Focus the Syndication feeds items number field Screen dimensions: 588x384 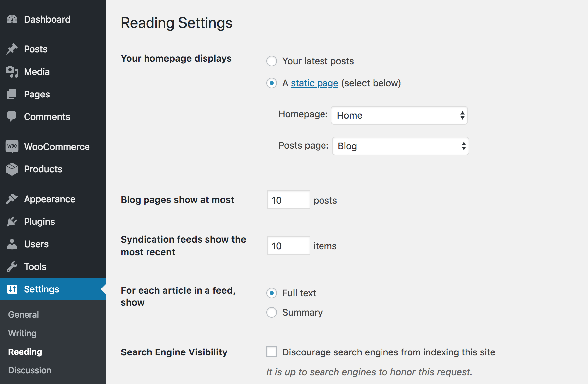[x=288, y=246]
